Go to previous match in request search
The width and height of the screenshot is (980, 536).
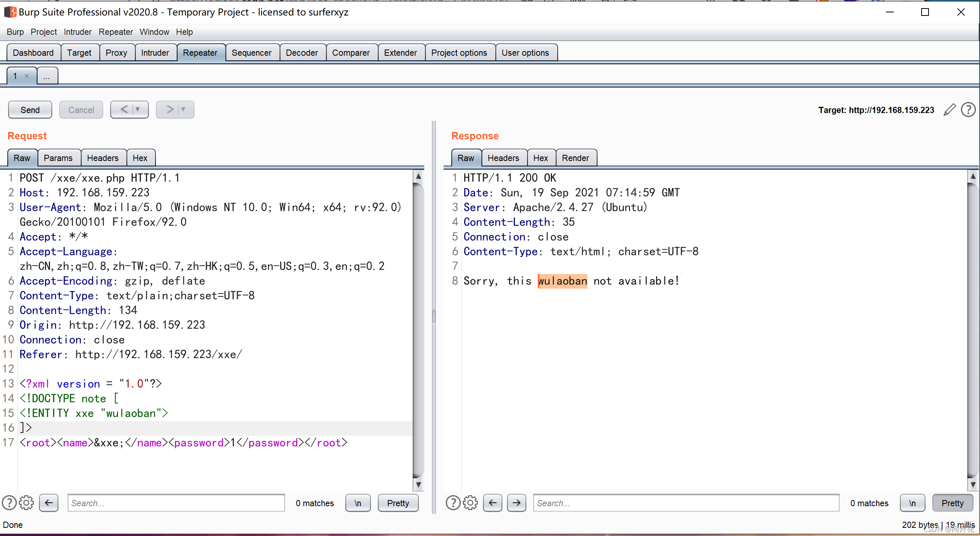click(x=49, y=503)
